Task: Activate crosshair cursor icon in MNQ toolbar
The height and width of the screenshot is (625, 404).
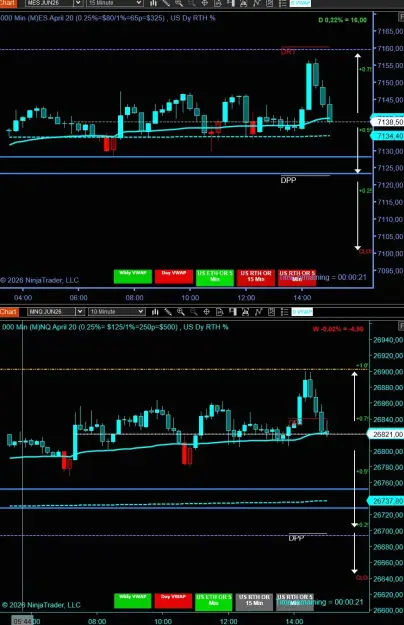Action: click(206, 312)
